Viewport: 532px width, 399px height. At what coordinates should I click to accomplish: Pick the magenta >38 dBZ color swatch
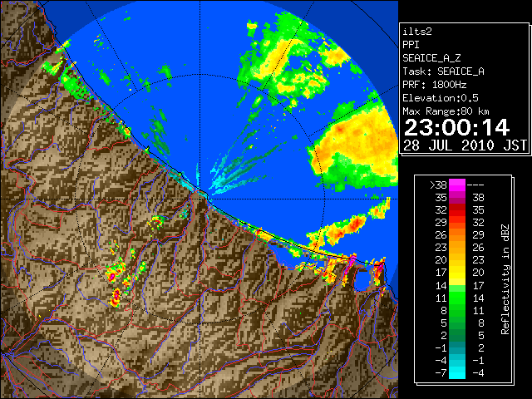coord(457,185)
